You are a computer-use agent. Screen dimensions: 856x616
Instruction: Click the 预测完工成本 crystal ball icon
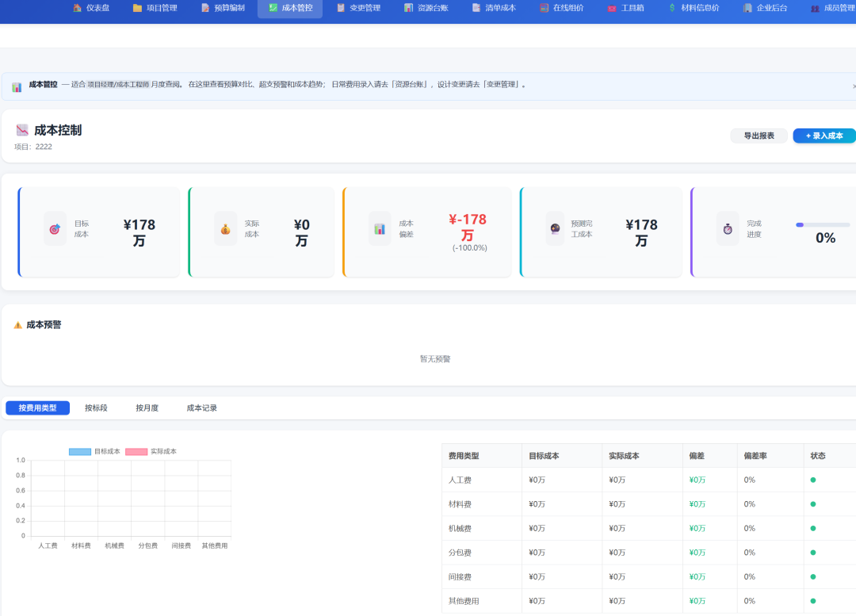coord(556,229)
